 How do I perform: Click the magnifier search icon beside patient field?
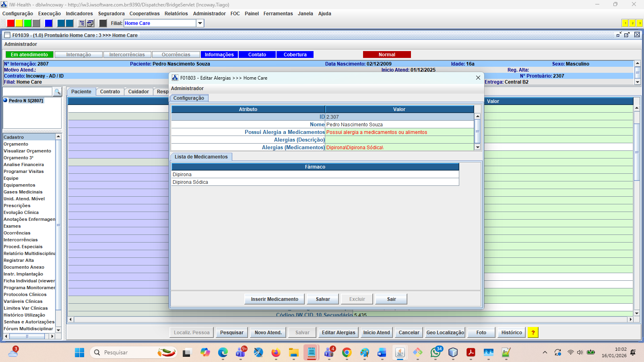(57, 92)
